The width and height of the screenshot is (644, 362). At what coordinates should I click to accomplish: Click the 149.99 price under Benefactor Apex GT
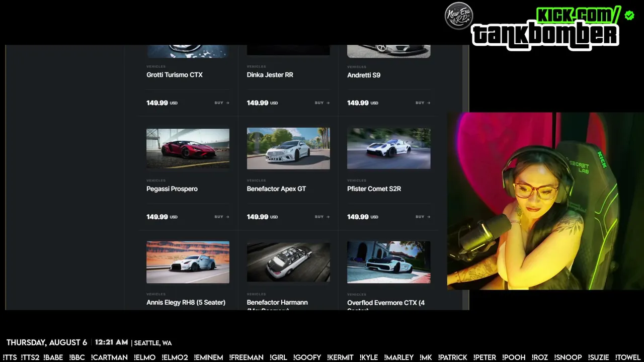coord(258,217)
